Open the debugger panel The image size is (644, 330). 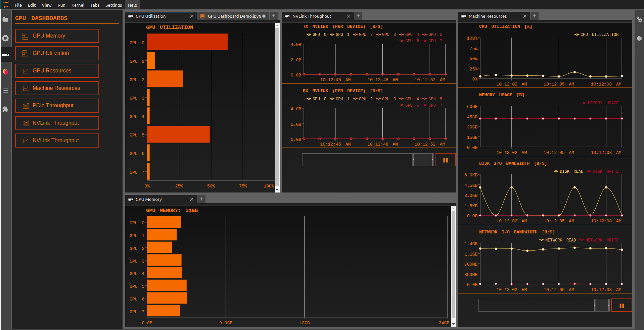click(639, 39)
